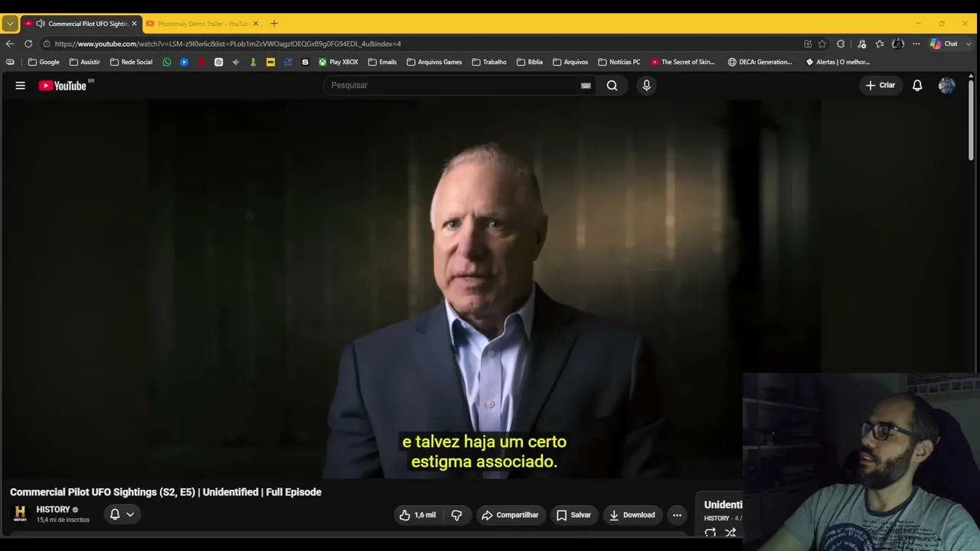Reload the current page

tap(28, 44)
